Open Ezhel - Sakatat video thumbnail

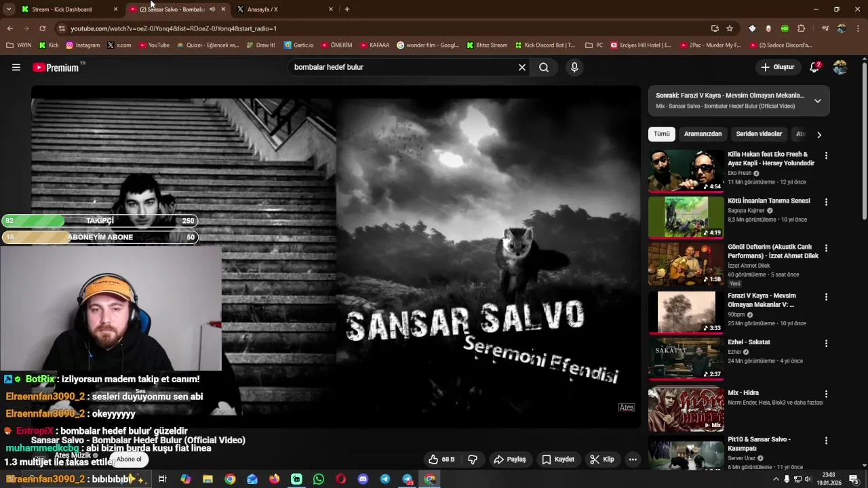coord(686,359)
